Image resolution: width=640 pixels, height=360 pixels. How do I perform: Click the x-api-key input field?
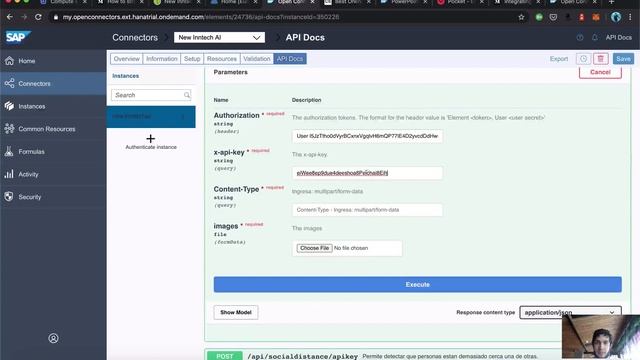(x=367, y=173)
